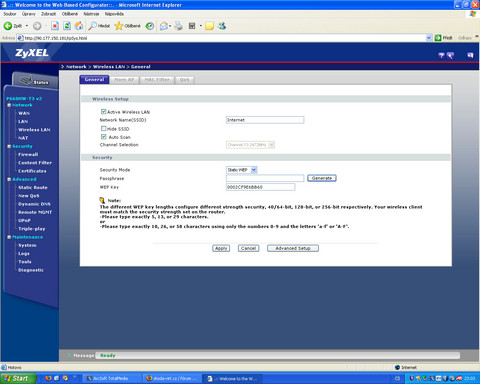The width and height of the screenshot is (480, 384).
Task: Click the show desktop quick launch icon
Action: (x=57, y=378)
